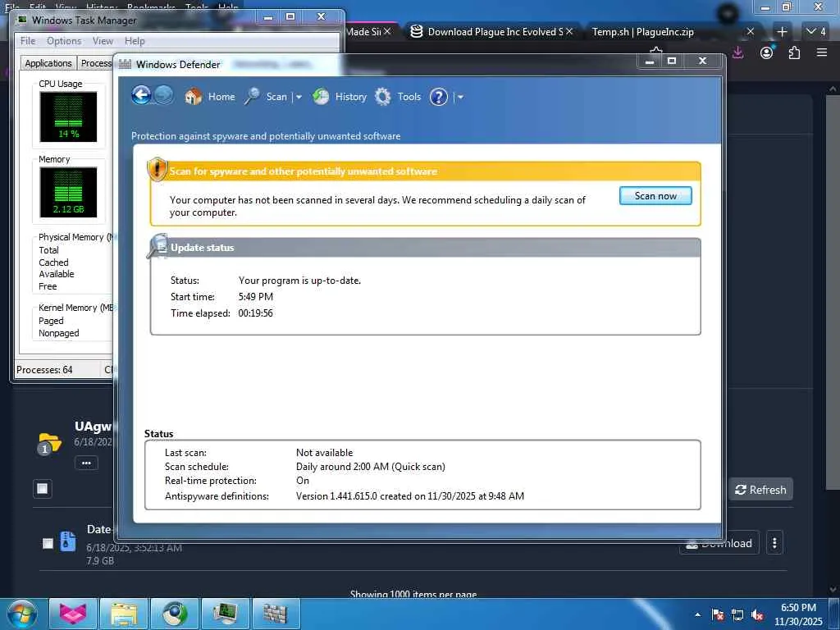The height and width of the screenshot is (630, 840).
Task: Open Windows Defender Home
Action: pyautogui.click(x=210, y=97)
